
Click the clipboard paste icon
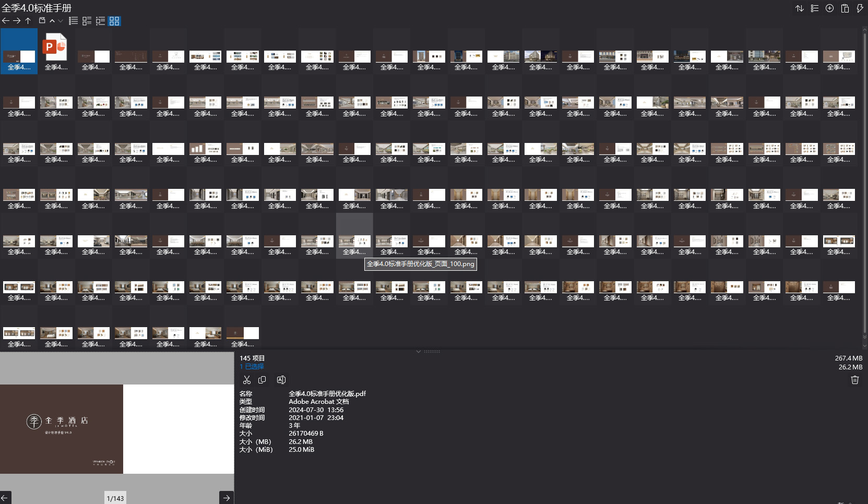[845, 8]
